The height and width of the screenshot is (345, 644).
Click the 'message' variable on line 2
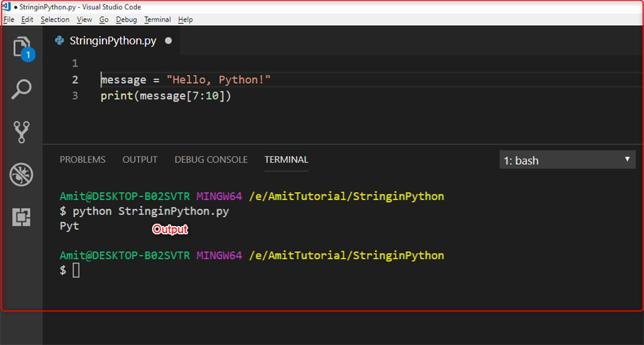(124, 80)
